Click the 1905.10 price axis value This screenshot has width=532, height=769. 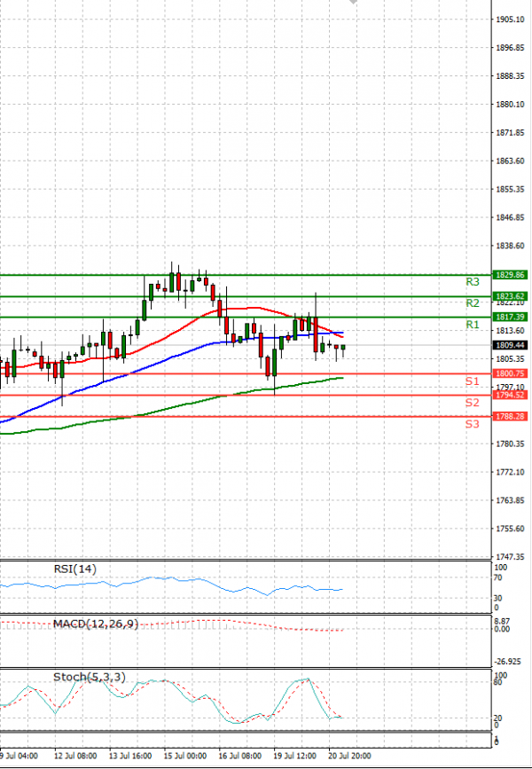[x=511, y=20]
